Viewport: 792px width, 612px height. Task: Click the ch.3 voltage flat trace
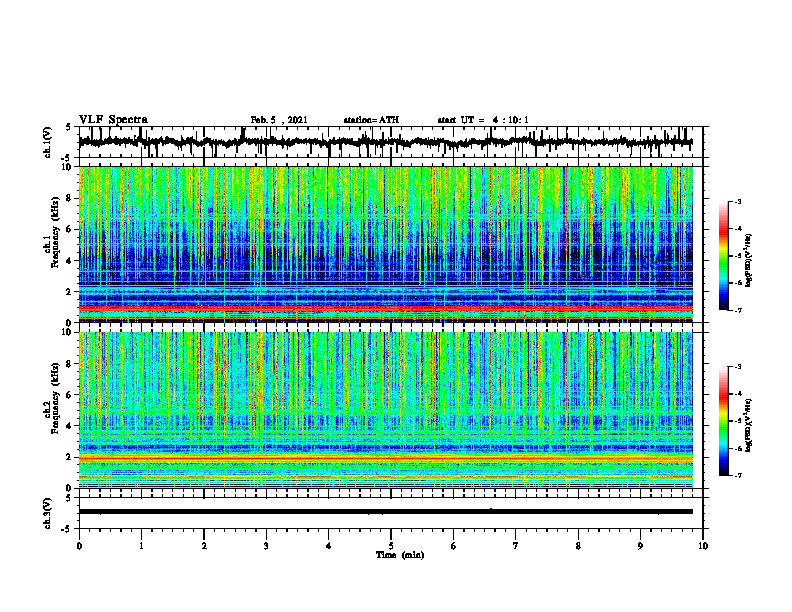pyautogui.click(x=385, y=512)
